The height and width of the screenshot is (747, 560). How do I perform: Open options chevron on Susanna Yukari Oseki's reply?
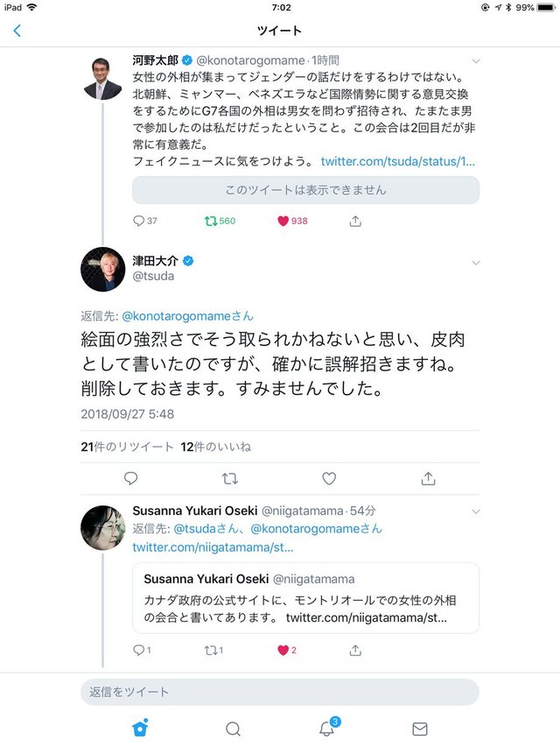coord(475,511)
